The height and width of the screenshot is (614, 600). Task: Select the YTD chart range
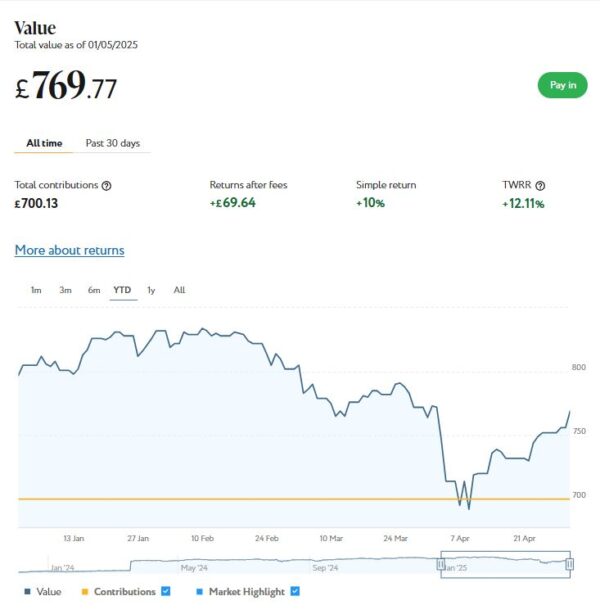point(122,290)
